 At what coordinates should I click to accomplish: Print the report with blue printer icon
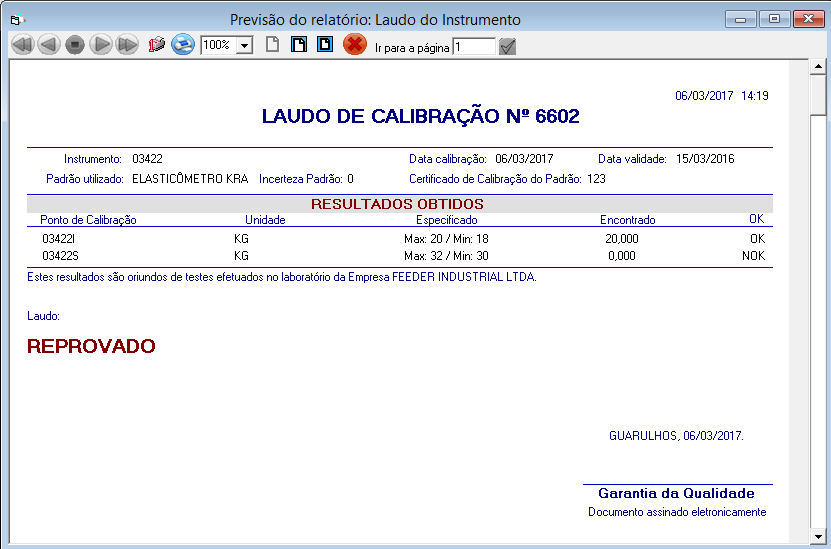tap(183, 45)
